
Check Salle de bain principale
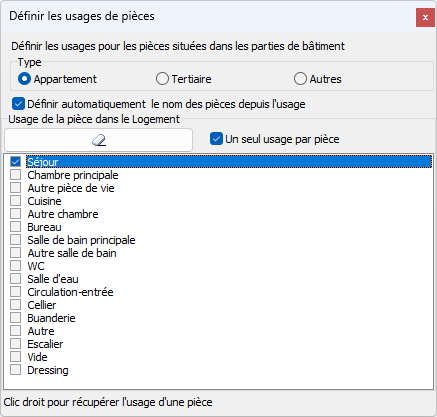pyautogui.click(x=15, y=240)
